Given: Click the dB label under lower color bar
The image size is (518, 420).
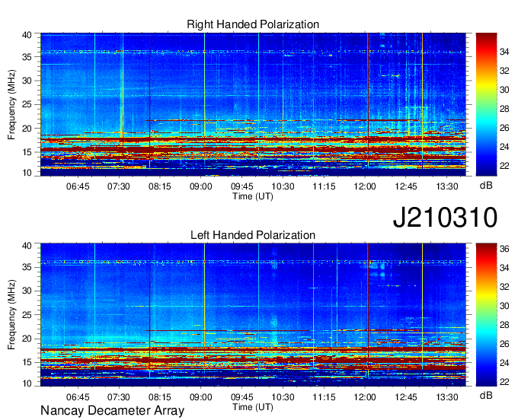Looking at the screenshot, I should click(x=486, y=396).
